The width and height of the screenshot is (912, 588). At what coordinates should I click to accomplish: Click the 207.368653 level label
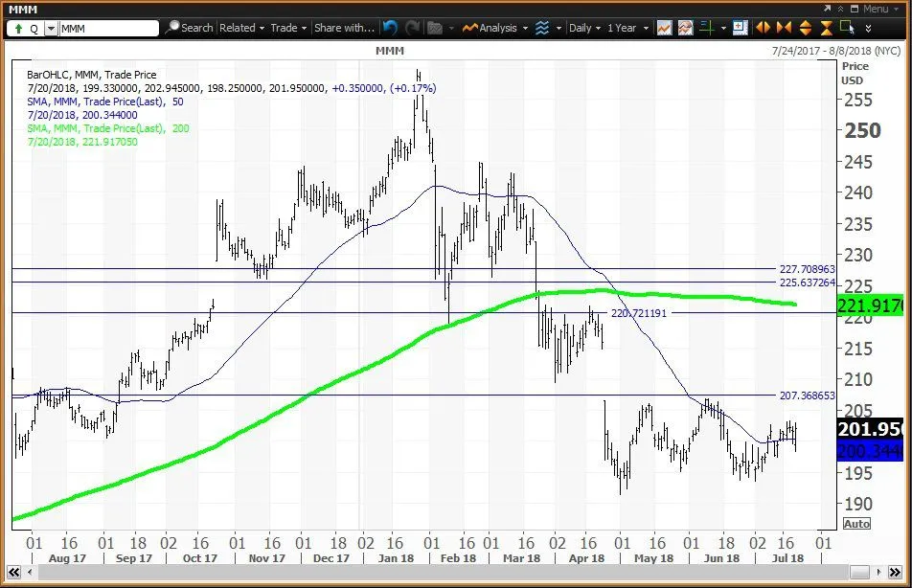pyautogui.click(x=807, y=396)
